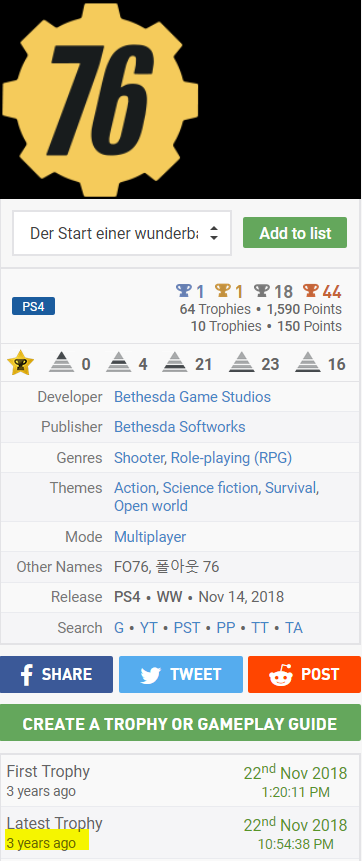
Task: Click the gold star trophy rarity icon
Action: [20, 363]
